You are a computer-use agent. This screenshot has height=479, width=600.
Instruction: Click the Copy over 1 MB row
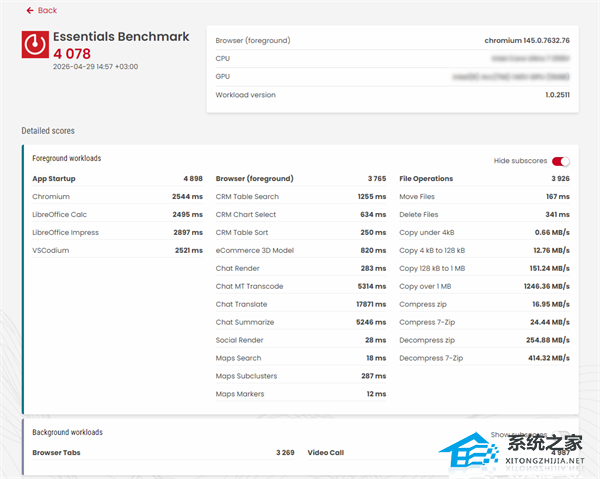[x=484, y=287]
